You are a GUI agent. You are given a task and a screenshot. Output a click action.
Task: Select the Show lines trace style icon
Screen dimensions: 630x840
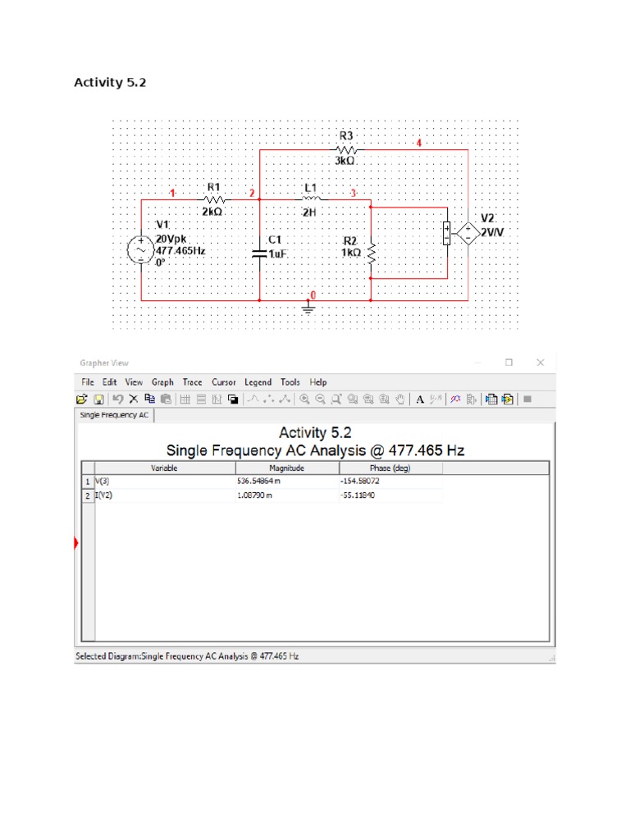pyautogui.click(x=253, y=399)
